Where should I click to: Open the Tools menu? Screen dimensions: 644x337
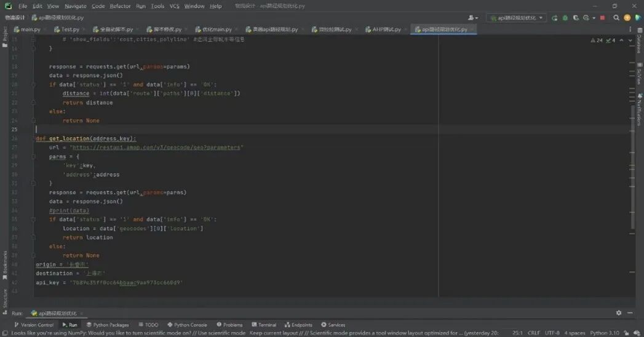point(157,6)
